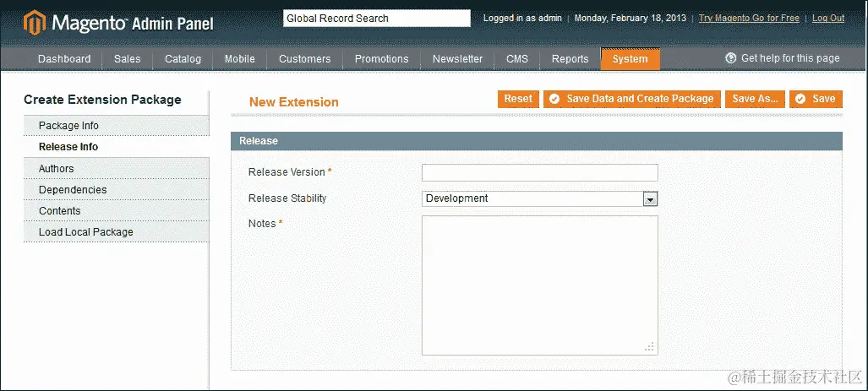The height and width of the screenshot is (391, 868).
Task: Focus the Global Record Search field
Action: 377,19
